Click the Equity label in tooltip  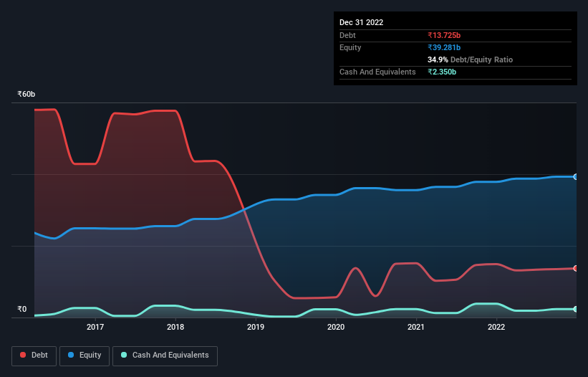click(x=350, y=47)
